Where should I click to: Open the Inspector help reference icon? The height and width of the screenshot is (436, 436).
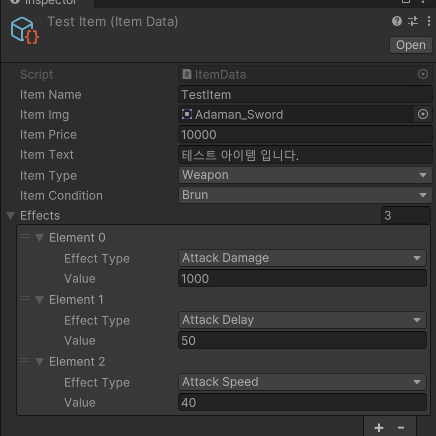(x=397, y=21)
